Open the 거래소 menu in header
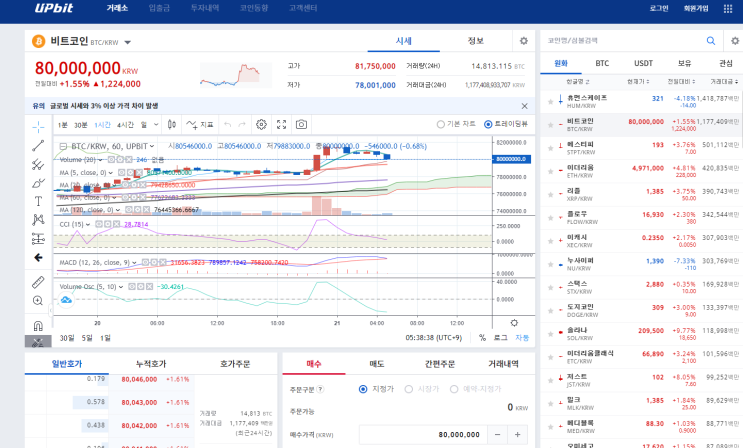This screenshot has height=448, width=743. click(117, 8)
